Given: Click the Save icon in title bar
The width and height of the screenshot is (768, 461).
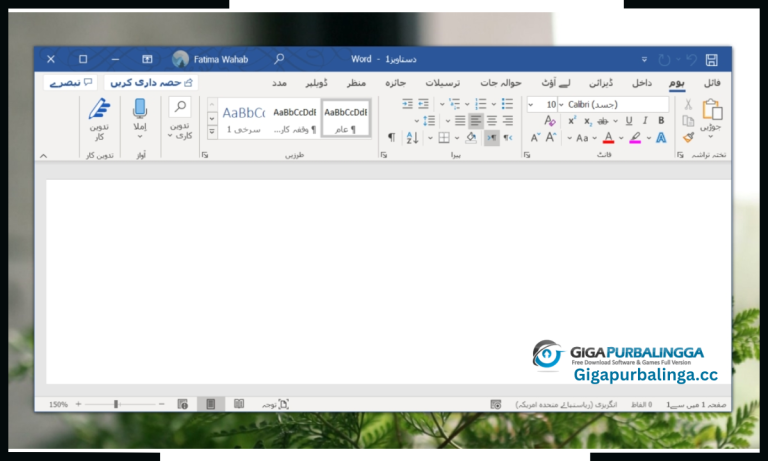Looking at the screenshot, I should tap(712, 59).
